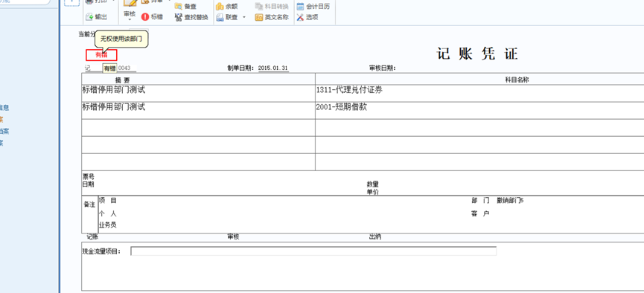
Task: Click the 数量 label
Action: (x=372, y=184)
